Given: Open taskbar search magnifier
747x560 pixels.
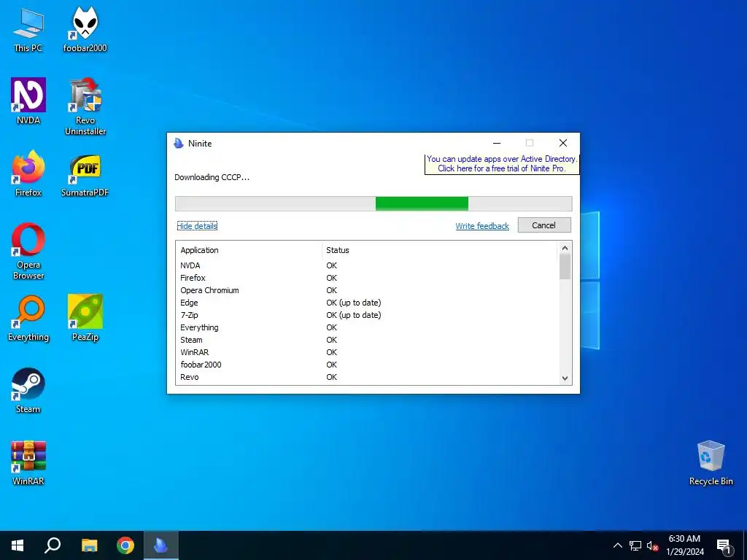Looking at the screenshot, I should tap(53, 545).
